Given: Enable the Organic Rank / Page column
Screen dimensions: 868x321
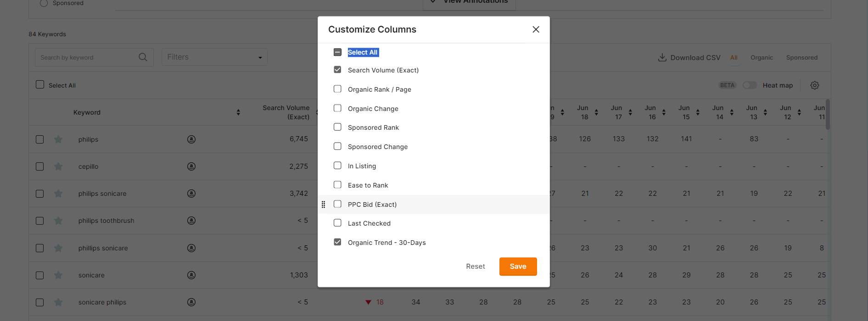Looking at the screenshot, I should point(337,89).
